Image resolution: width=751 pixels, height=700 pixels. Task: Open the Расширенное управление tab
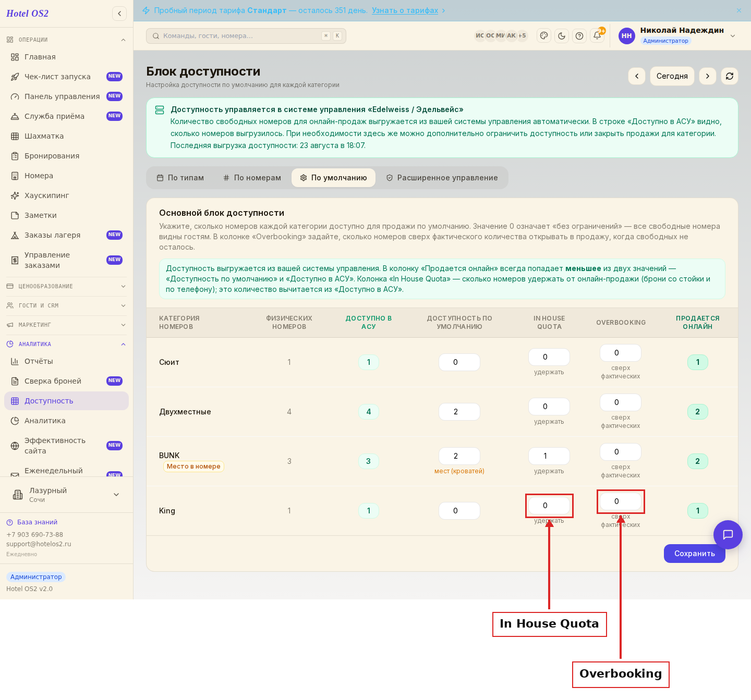tap(442, 178)
